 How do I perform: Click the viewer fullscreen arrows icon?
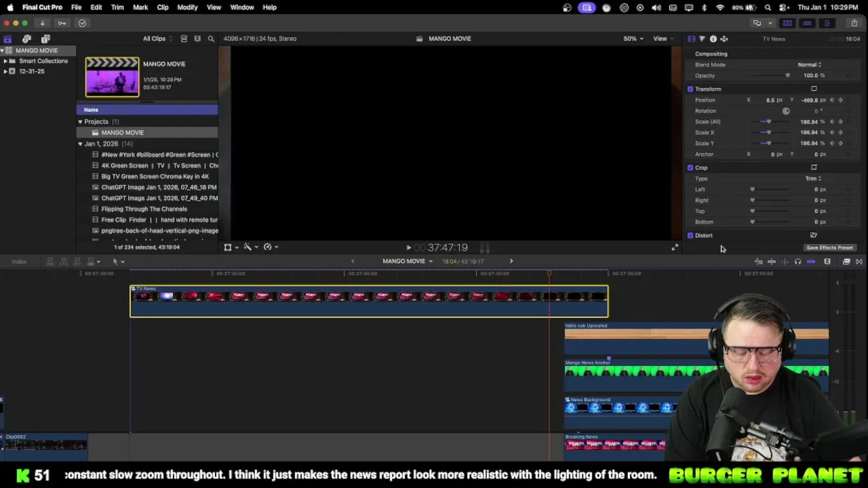tap(674, 247)
